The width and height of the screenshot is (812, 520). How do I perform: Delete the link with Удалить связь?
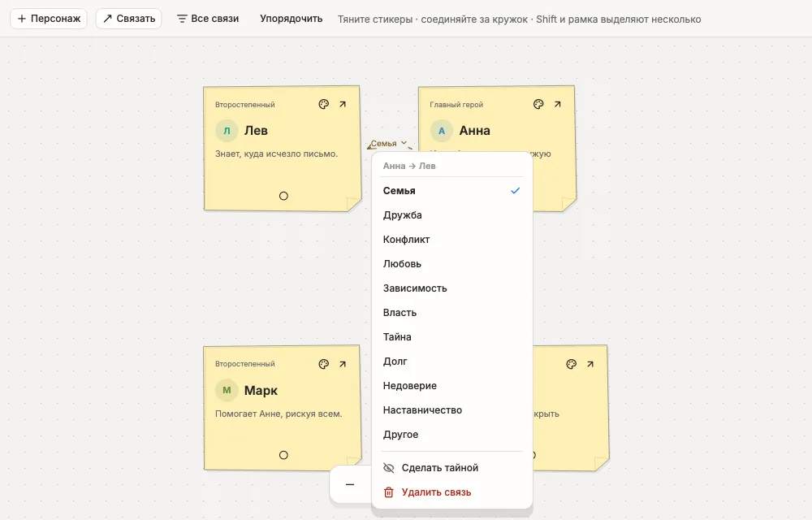[x=452, y=492]
